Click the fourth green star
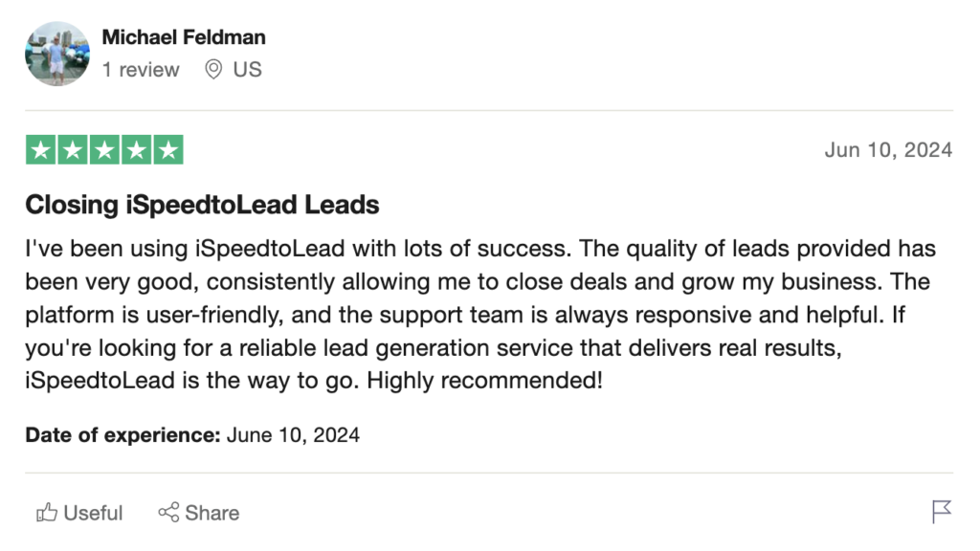Screen dimensions: 980x551 tap(136, 150)
